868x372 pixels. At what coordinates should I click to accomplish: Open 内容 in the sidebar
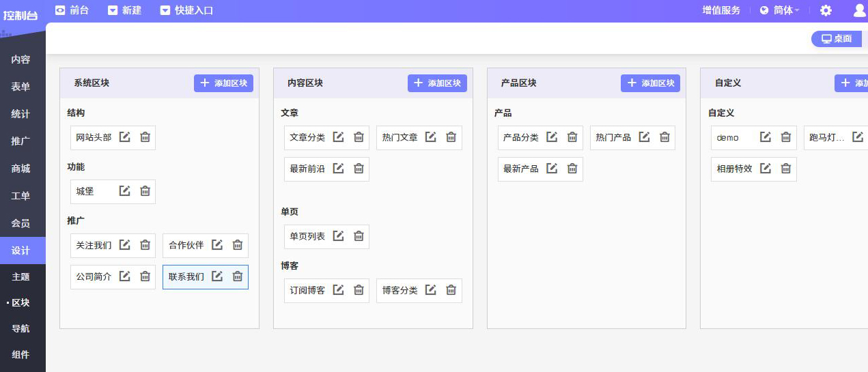click(23, 59)
